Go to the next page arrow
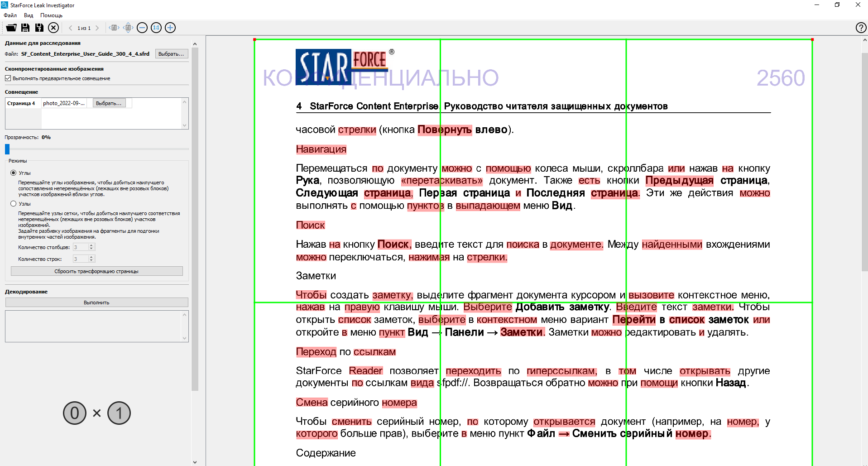 click(x=97, y=28)
